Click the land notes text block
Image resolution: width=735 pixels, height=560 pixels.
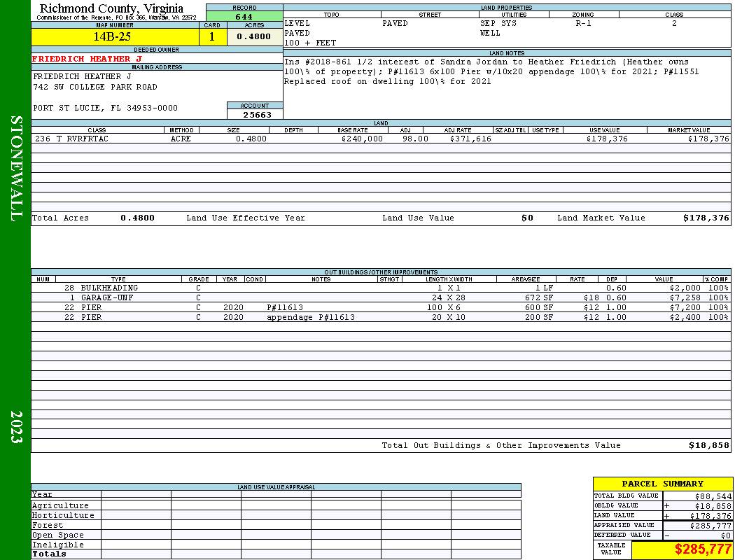pyautogui.click(x=491, y=71)
